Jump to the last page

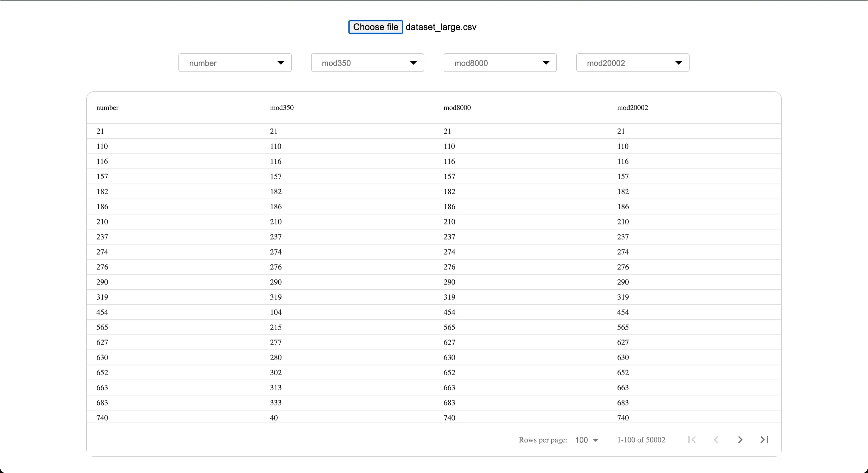[764, 440]
